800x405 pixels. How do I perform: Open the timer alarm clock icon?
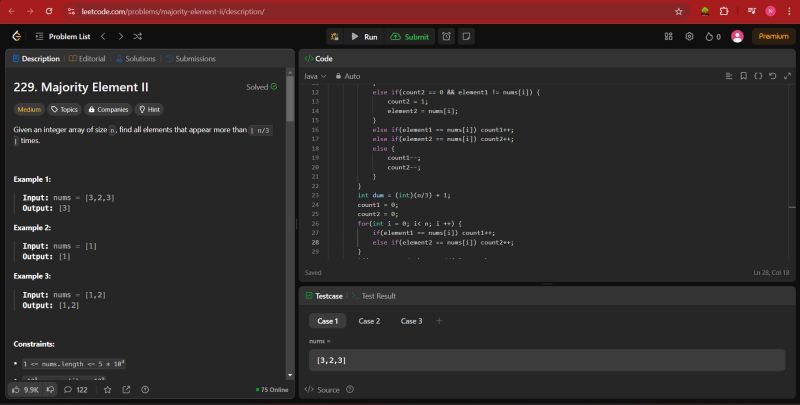click(x=446, y=36)
